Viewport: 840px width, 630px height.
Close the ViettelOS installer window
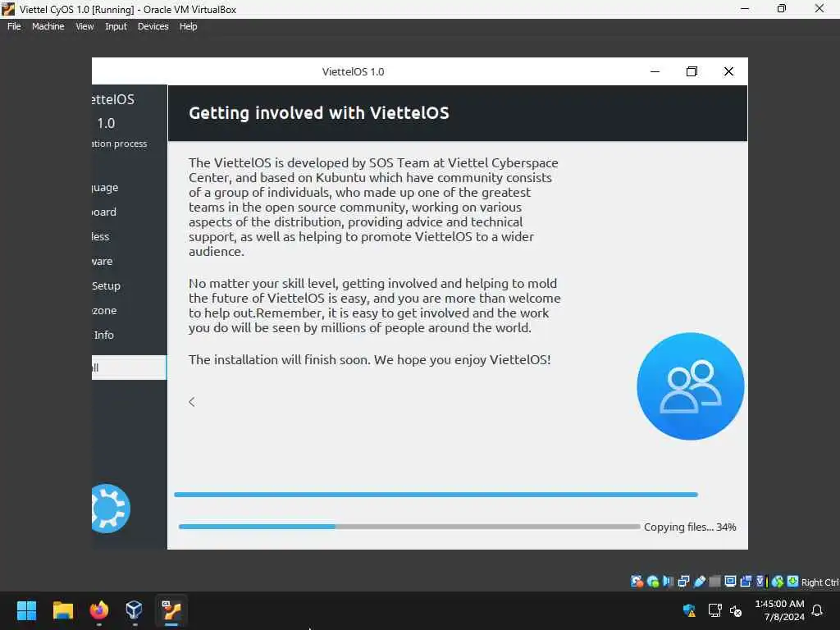728,71
